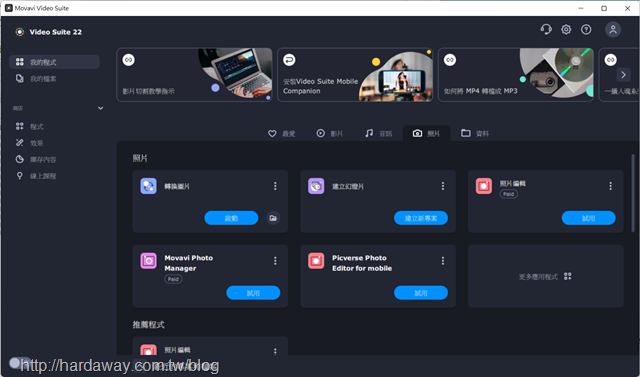Click the 轉換圖片 app icon

coord(148,186)
